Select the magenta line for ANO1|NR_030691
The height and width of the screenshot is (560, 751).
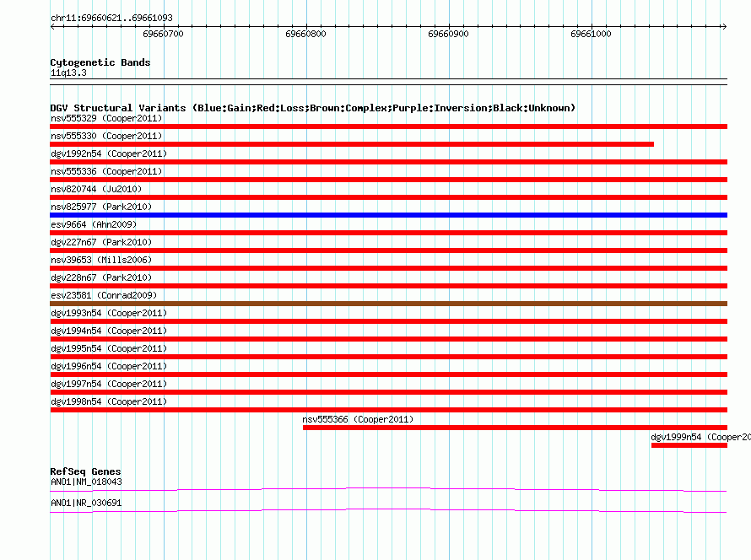pos(388,510)
